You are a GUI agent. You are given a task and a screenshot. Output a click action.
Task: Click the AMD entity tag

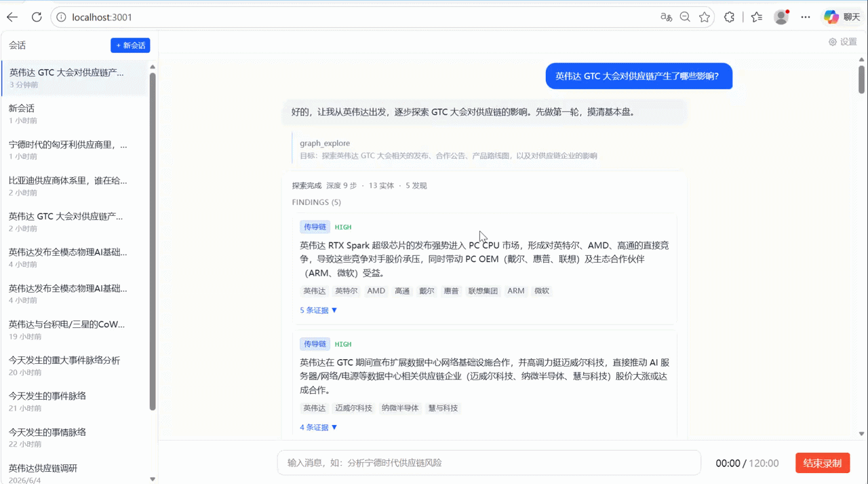[376, 291]
